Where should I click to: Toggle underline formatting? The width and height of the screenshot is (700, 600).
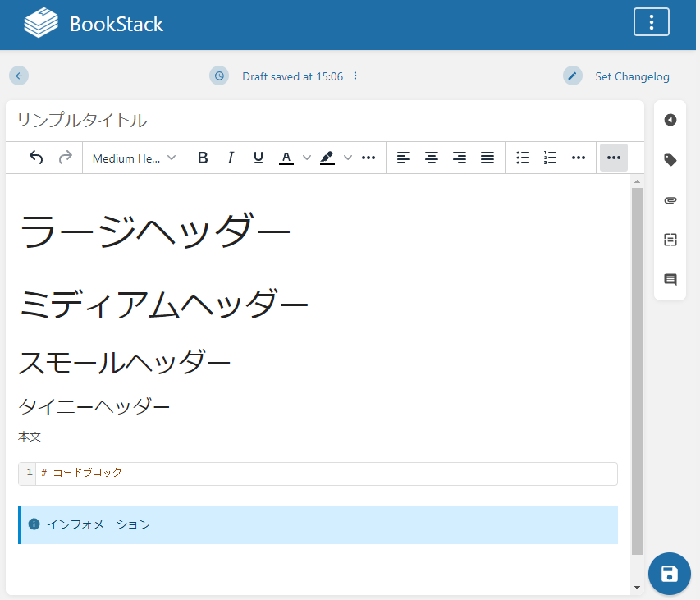[258, 158]
